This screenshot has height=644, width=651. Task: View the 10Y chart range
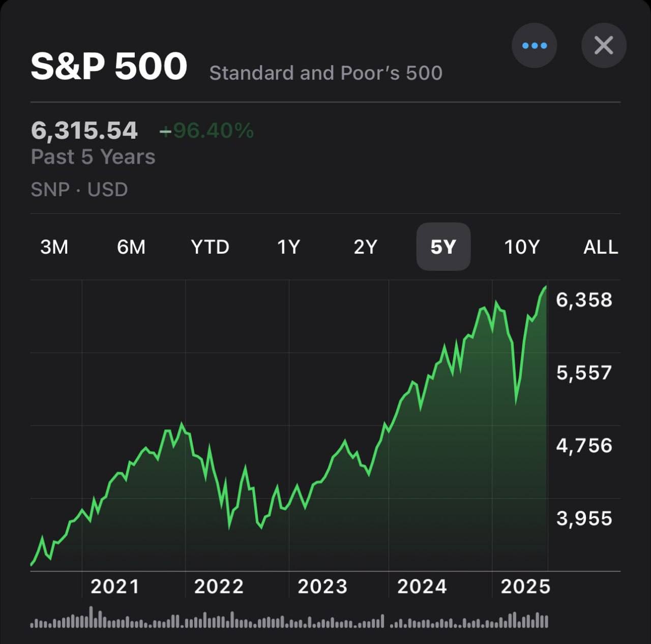pyautogui.click(x=521, y=247)
